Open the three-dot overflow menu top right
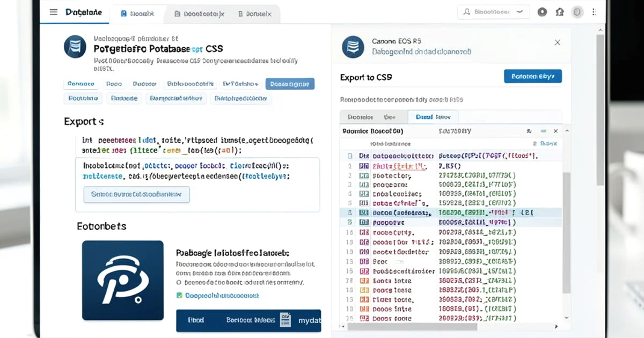This screenshot has width=644, height=338. (593, 11)
